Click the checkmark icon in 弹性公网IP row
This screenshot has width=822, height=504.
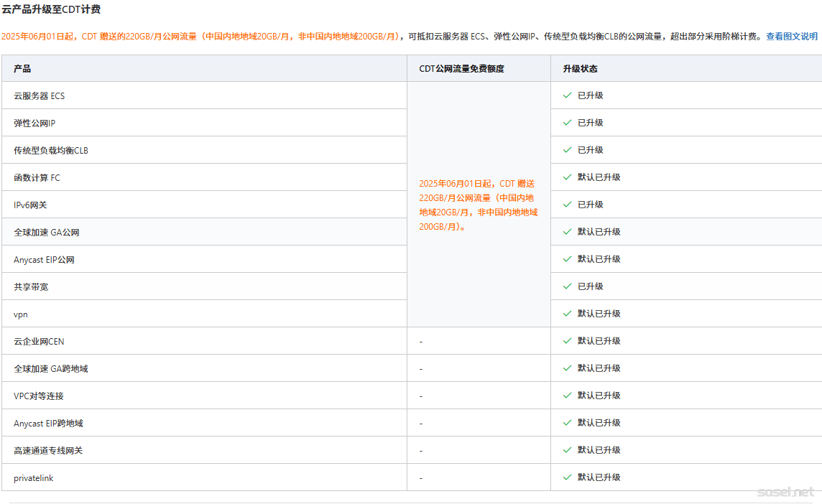pyautogui.click(x=567, y=123)
